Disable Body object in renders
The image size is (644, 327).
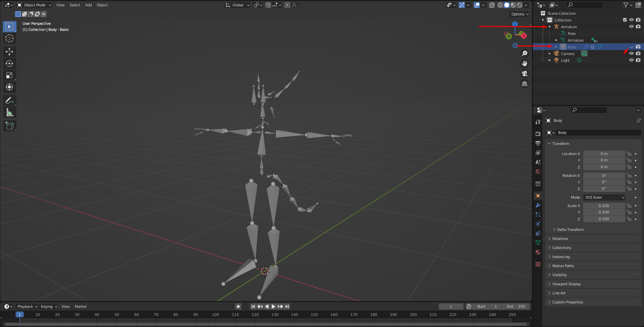click(638, 47)
